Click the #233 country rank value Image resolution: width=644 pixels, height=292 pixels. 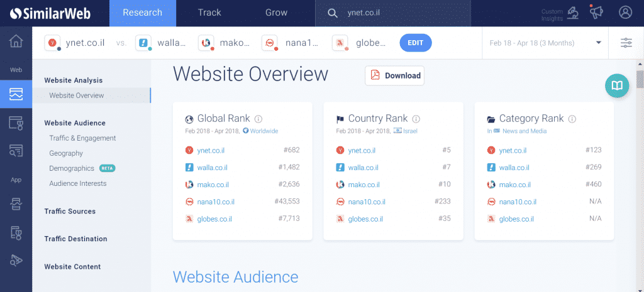443,202
